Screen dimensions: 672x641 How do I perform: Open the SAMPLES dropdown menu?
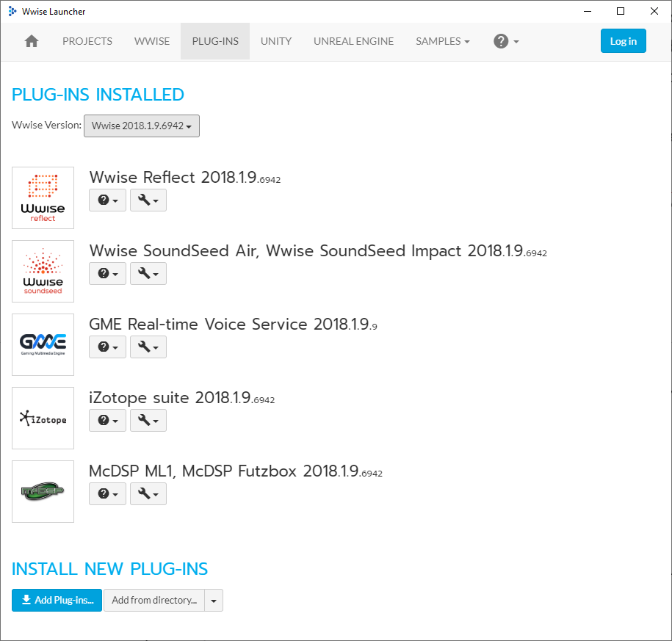point(442,41)
